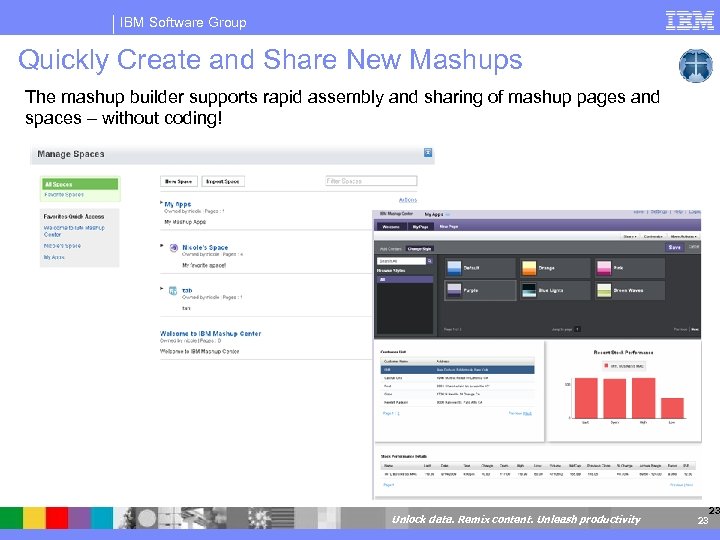Click the Filter Spaces input field
Viewport: 720px width, 540px height.
(x=371, y=181)
